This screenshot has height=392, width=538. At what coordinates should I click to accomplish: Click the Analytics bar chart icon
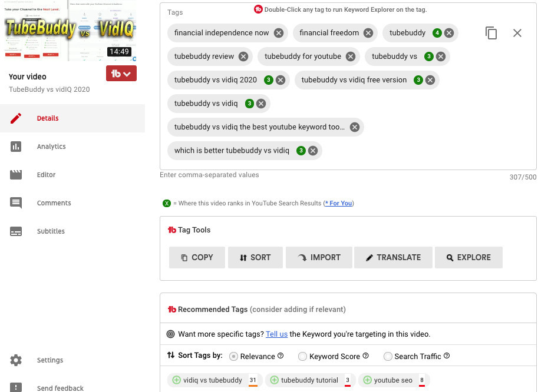(16, 147)
